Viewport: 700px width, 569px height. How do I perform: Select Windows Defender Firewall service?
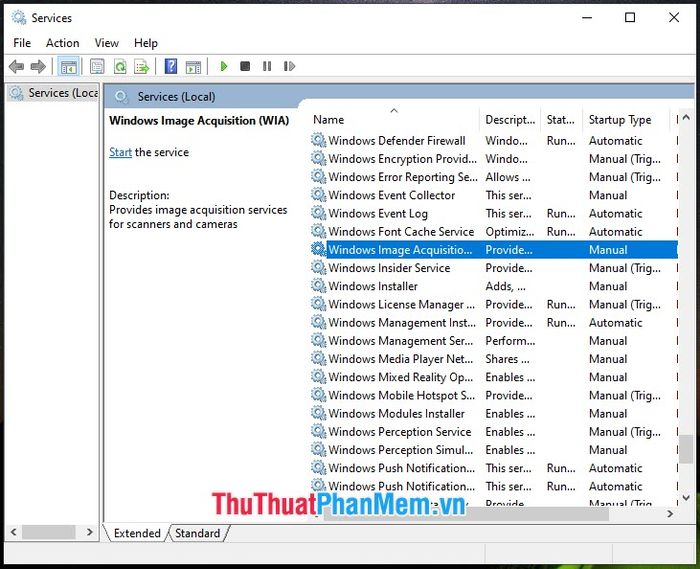pos(493,141)
